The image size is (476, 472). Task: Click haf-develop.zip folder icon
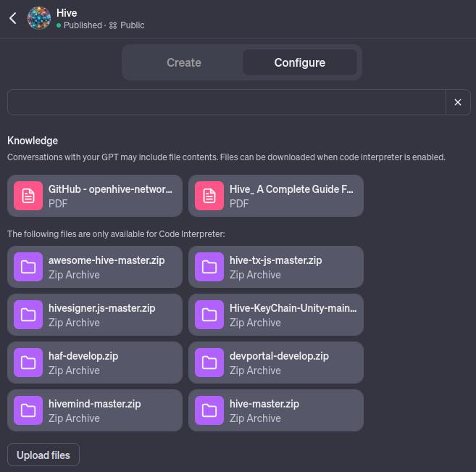[28, 363]
